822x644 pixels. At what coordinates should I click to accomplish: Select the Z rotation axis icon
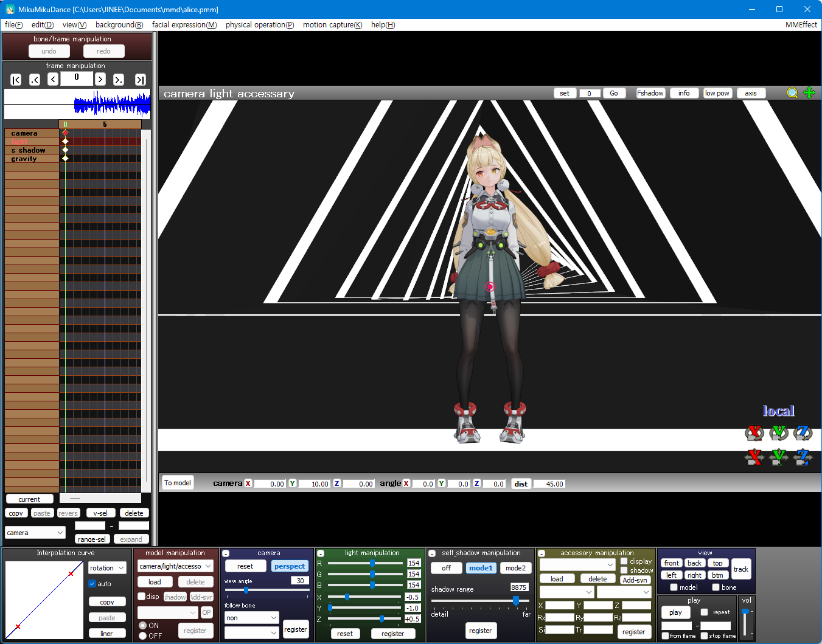tap(803, 432)
